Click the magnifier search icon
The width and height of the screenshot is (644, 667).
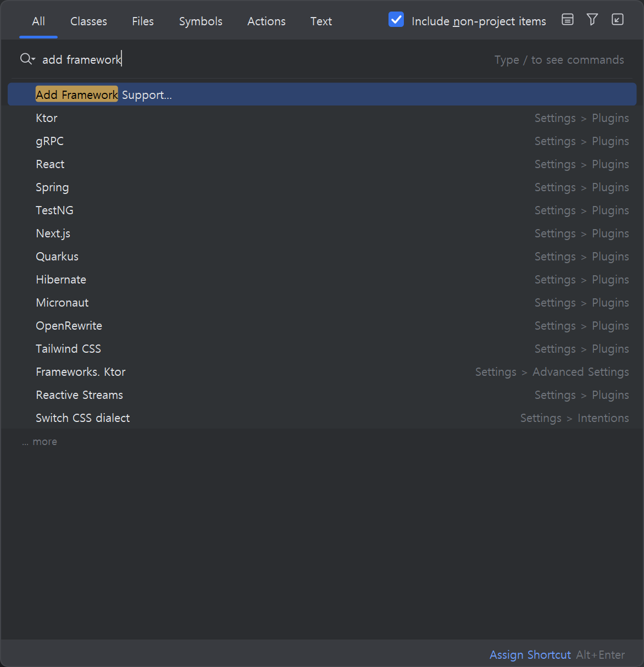[x=24, y=59]
